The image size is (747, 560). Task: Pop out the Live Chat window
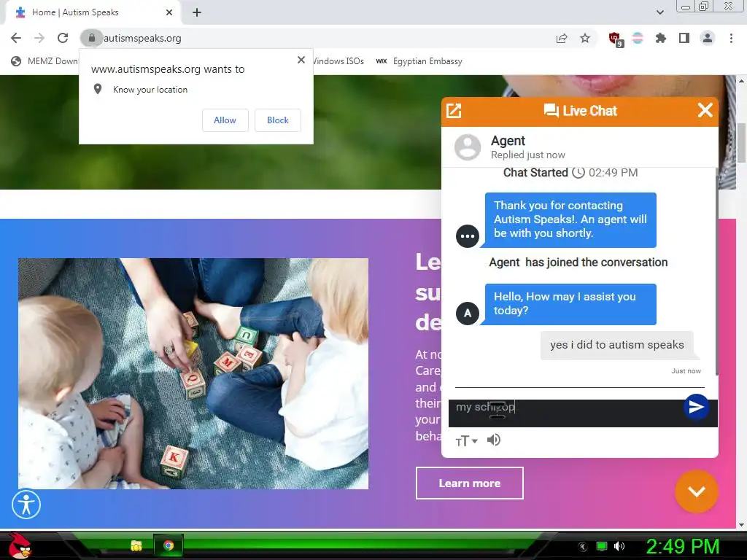(454, 111)
